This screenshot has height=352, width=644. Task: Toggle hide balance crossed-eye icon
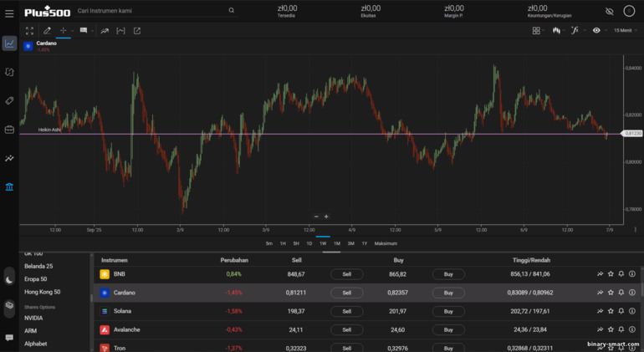pos(610,11)
